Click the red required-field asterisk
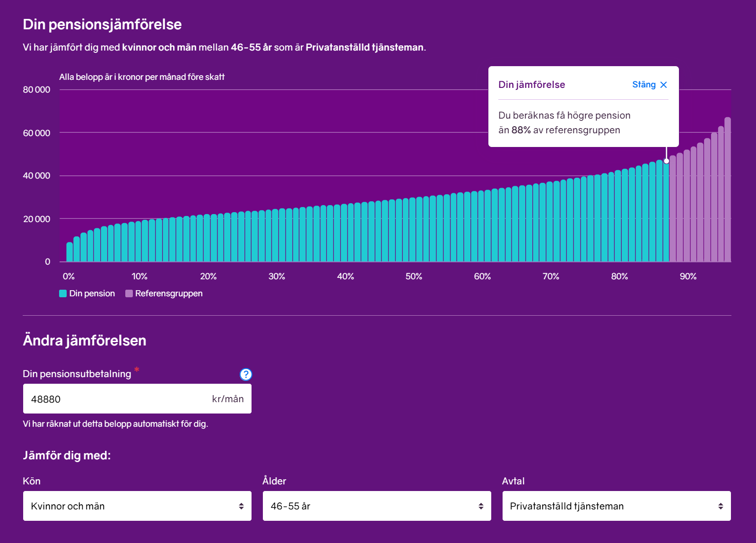This screenshot has height=543, width=756. click(x=137, y=370)
